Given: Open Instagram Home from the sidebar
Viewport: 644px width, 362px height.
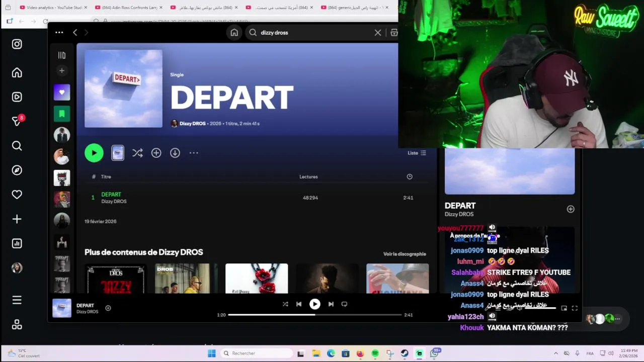Looking at the screenshot, I should (17, 73).
